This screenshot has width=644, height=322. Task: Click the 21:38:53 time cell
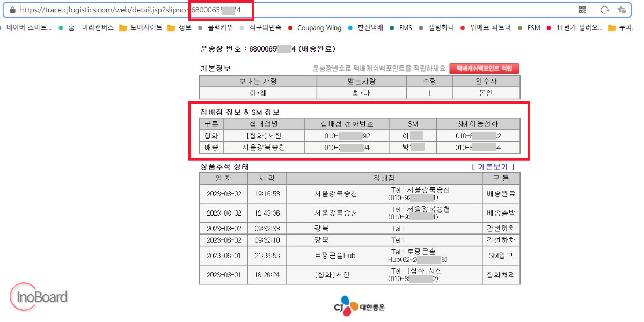267,256
